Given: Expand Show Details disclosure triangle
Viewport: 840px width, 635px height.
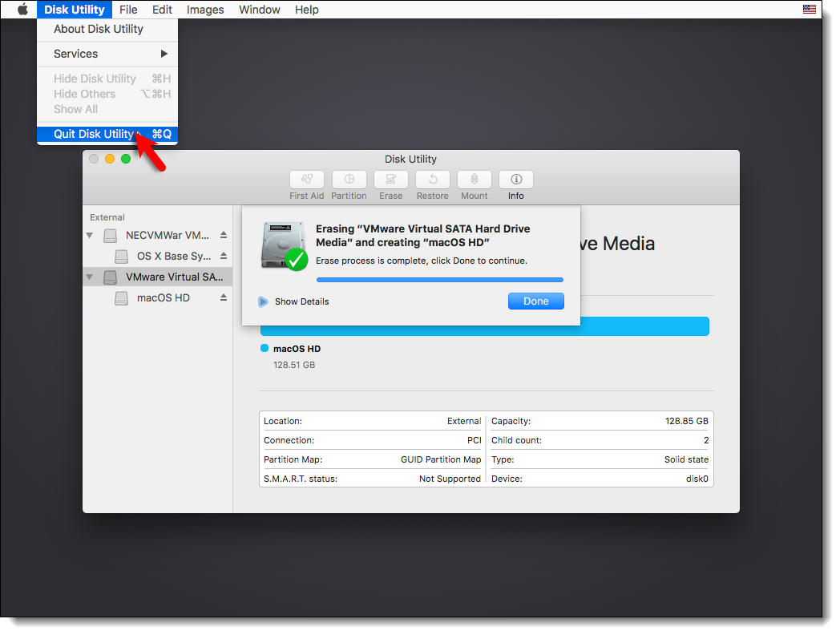Looking at the screenshot, I should coord(263,301).
